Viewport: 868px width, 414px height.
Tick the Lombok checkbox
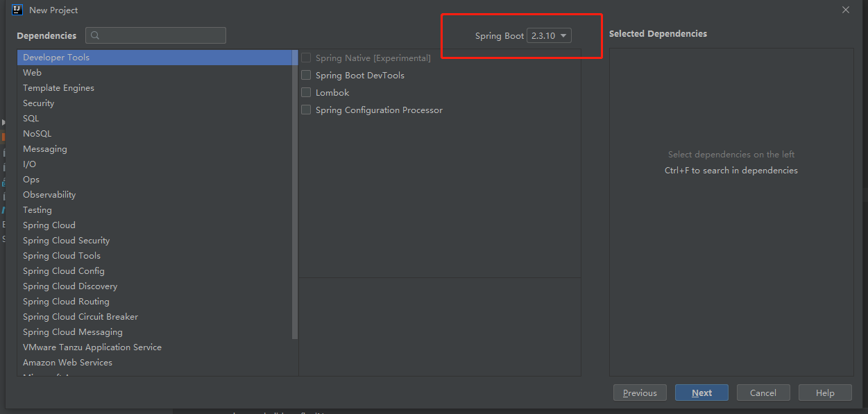click(x=306, y=93)
